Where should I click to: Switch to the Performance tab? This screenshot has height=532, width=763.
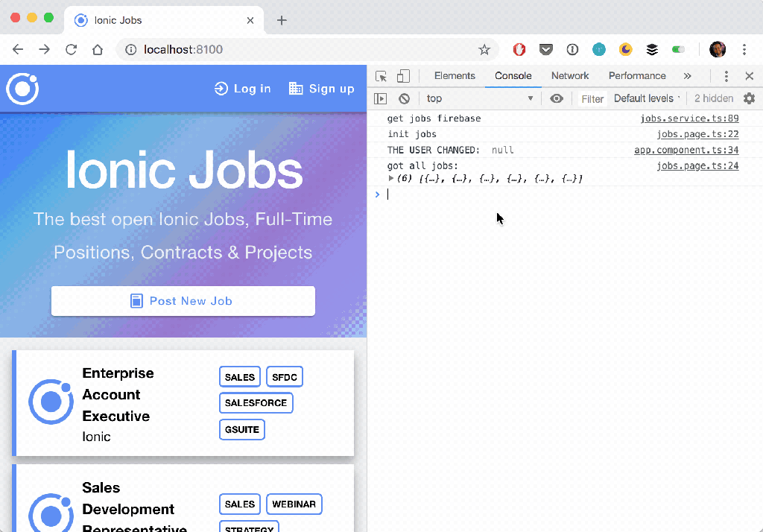point(637,76)
